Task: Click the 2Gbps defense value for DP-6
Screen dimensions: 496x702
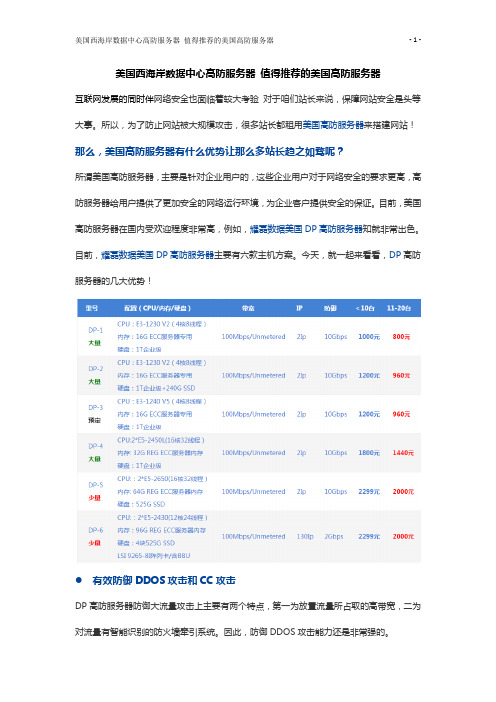Action: [x=334, y=536]
